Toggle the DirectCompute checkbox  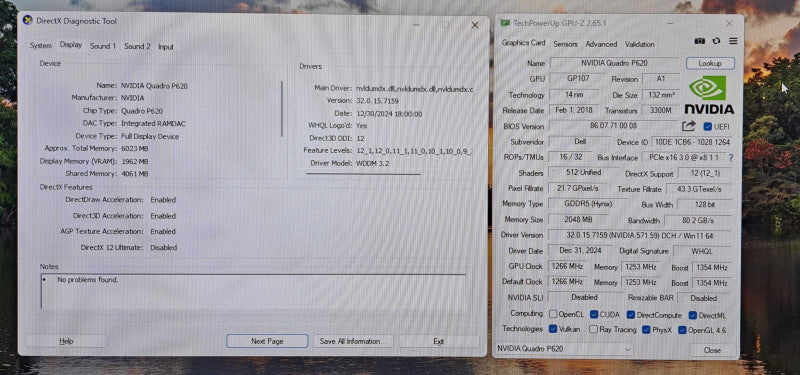[x=631, y=315]
